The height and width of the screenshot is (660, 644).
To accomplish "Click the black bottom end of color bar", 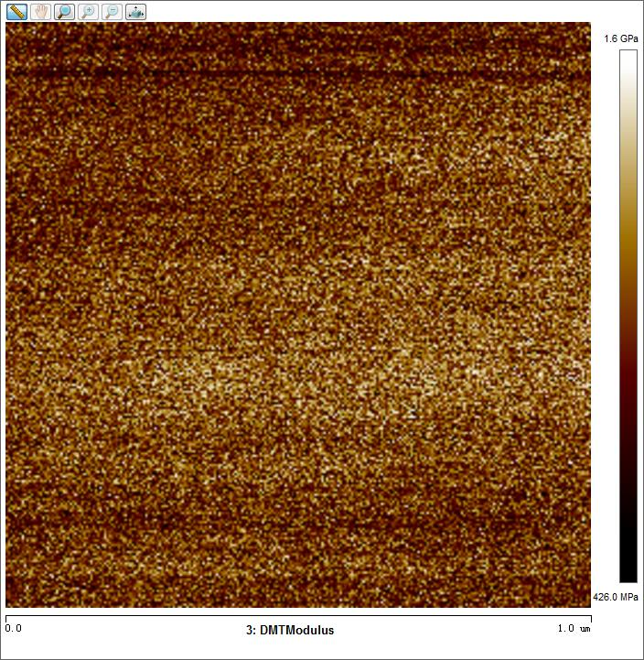I will coord(628,577).
